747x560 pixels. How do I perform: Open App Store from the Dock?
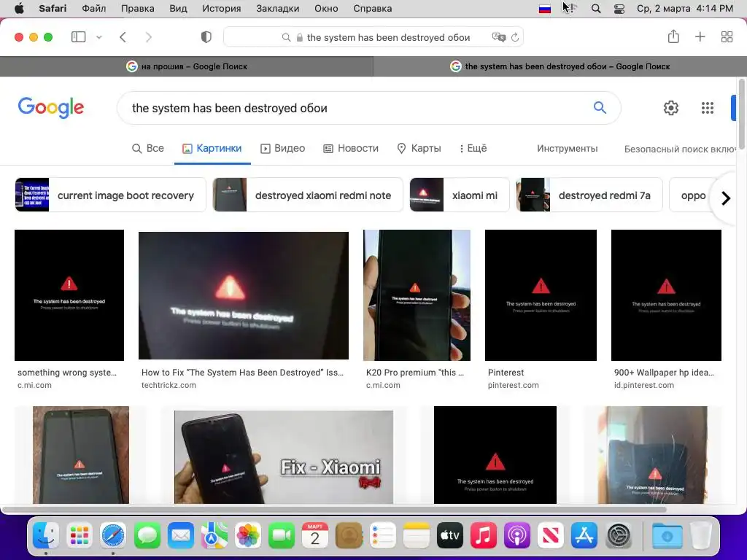point(584,536)
